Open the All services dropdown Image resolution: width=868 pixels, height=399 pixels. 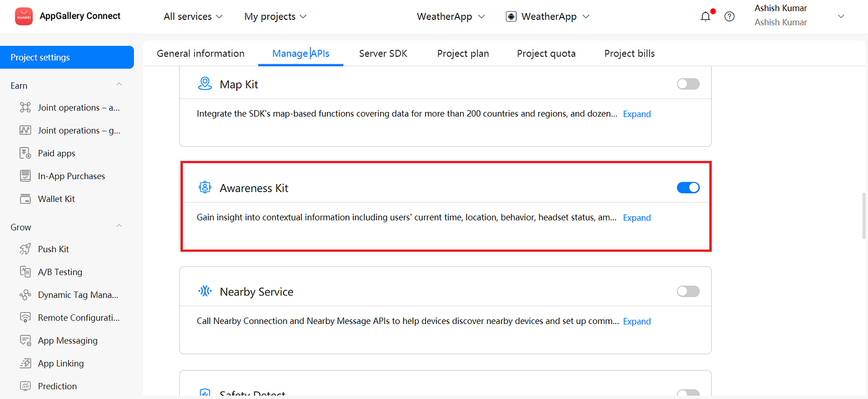pos(192,16)
